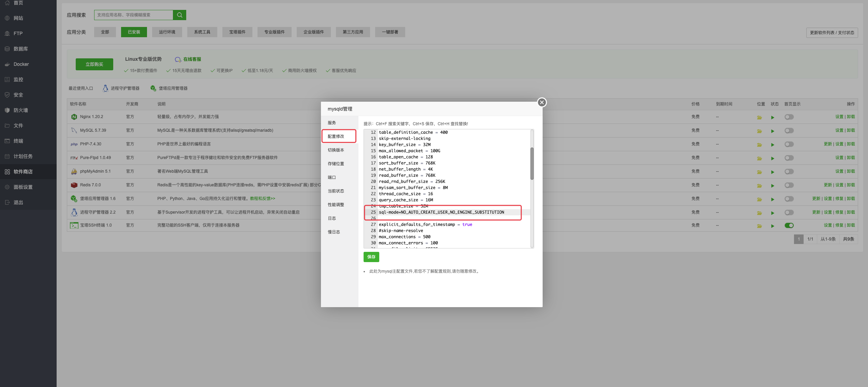Click the 在线客服 customer service icon
868x387 pixels.
178,59
